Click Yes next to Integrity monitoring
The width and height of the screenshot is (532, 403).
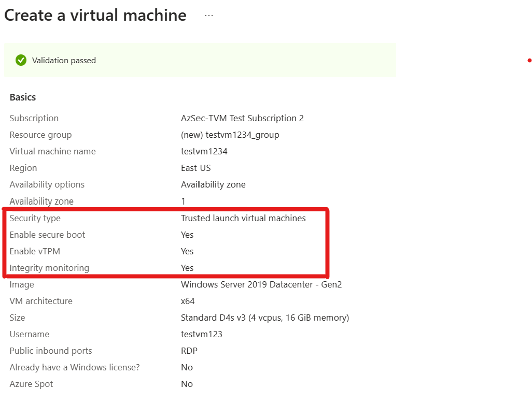click(x=187, y=268)
